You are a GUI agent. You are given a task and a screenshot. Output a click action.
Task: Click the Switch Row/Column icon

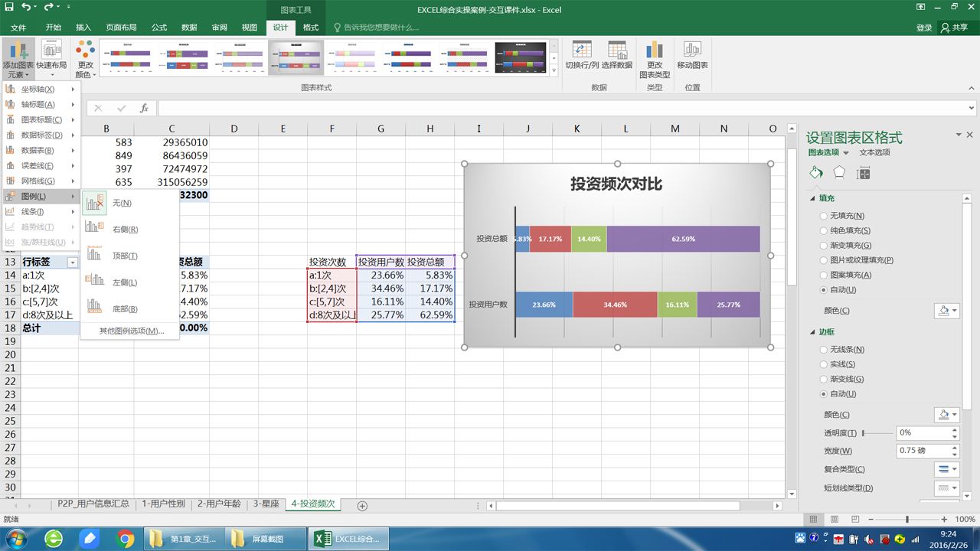[582, 55]
